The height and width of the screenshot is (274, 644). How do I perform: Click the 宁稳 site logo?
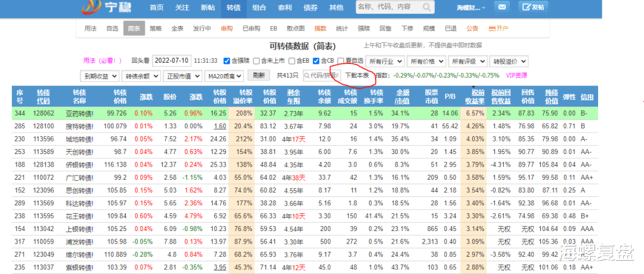107,7
